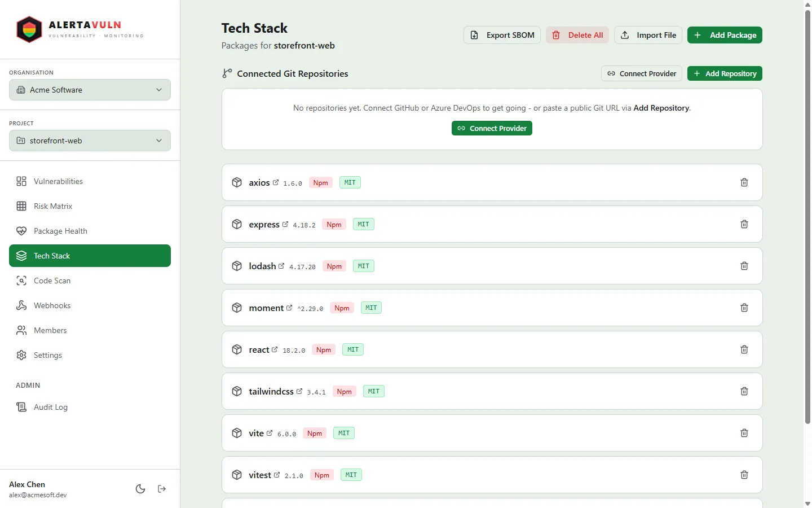Go to the Webhooks page
The height and width of the screenshot is (508, 812).
[90, 305]
